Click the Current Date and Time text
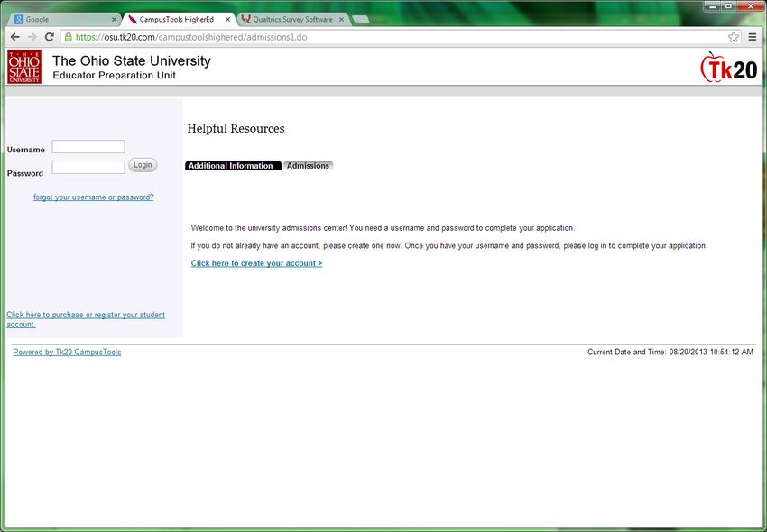Image resolution: width=767 pixels, height=532 pixels. 670,352
